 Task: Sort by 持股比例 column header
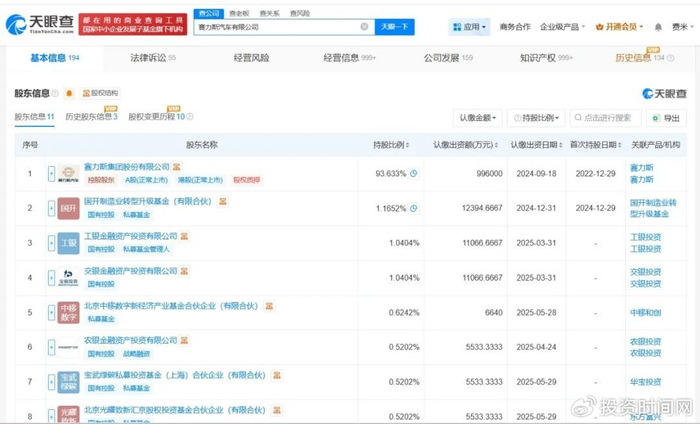(x=393, y=145)
